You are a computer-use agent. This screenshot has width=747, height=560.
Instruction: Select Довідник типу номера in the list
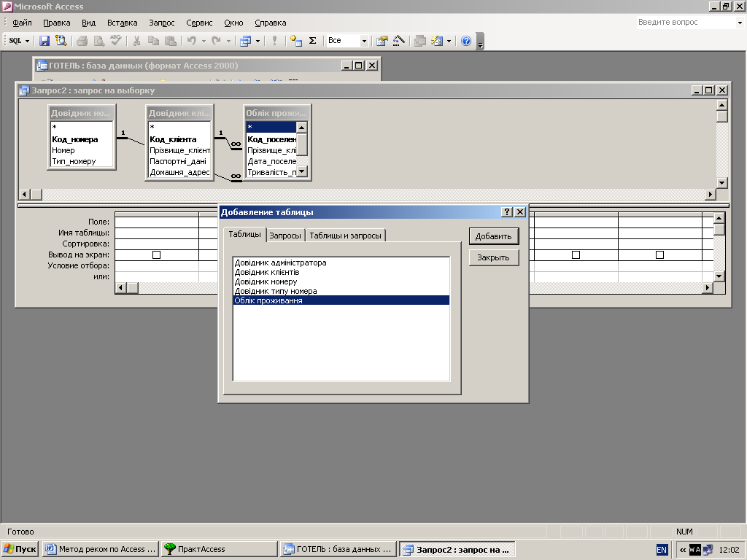[x=341, y=291]
